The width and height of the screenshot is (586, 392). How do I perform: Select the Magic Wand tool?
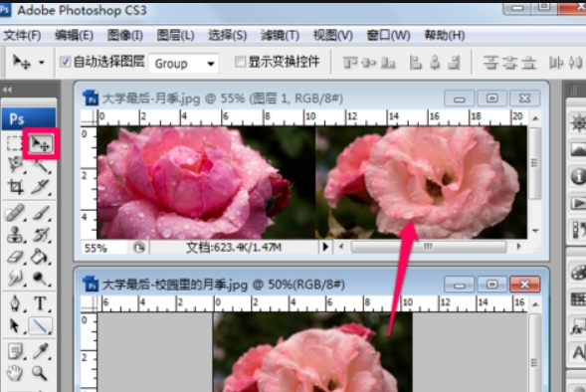click(41, 165)
